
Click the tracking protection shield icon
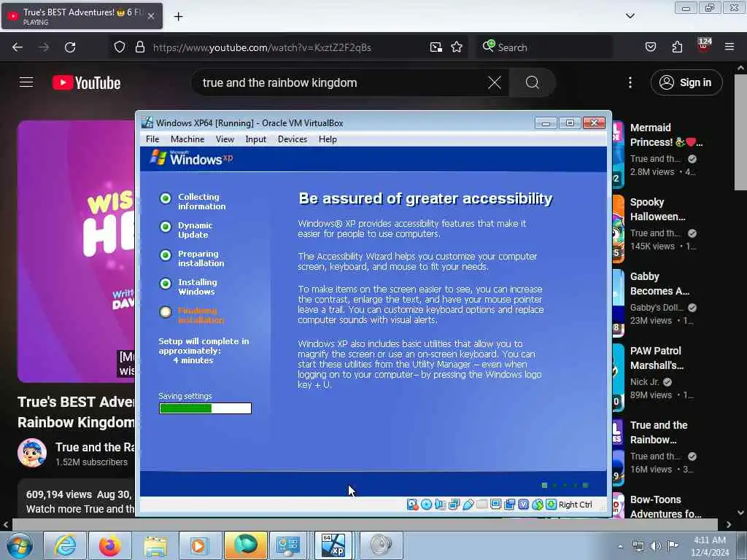coord(120,47)
